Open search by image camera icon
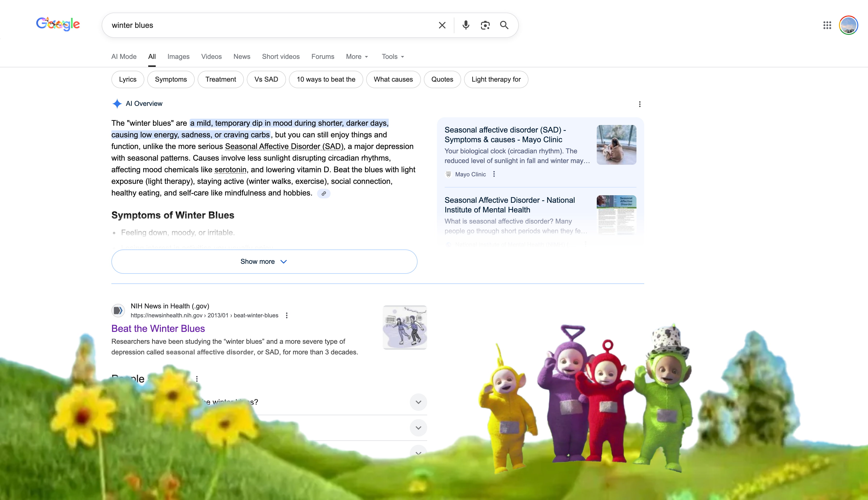This screenshot has width=868, height=500. click(485, 25)
